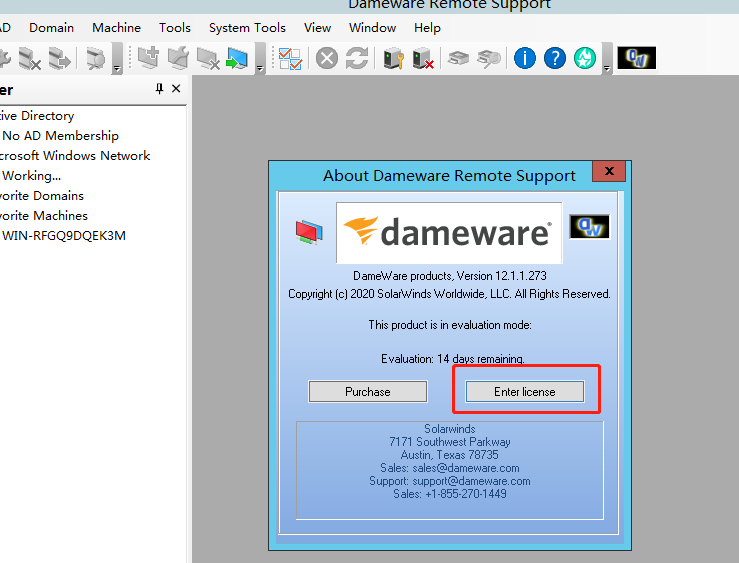Viewport: 739px width, 563px height.
Task: Click the green star circle icon
Action: click(585, 58)
